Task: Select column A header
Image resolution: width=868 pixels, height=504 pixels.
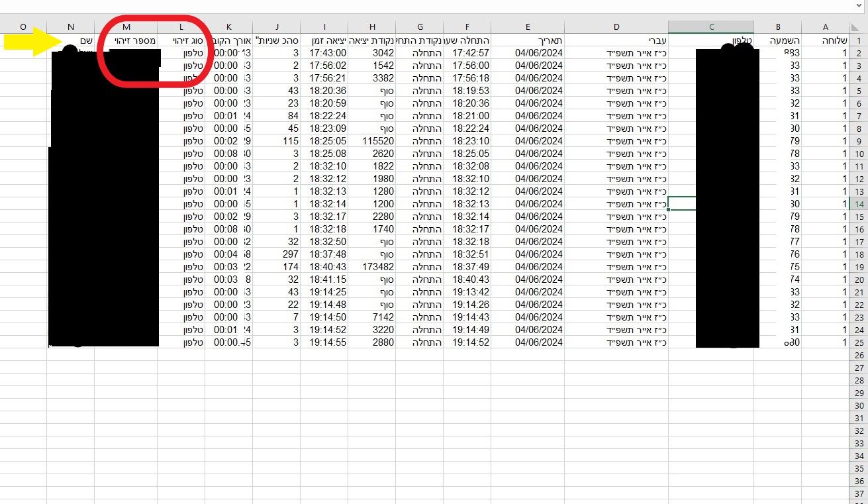Action: click(x=825, y=26)
